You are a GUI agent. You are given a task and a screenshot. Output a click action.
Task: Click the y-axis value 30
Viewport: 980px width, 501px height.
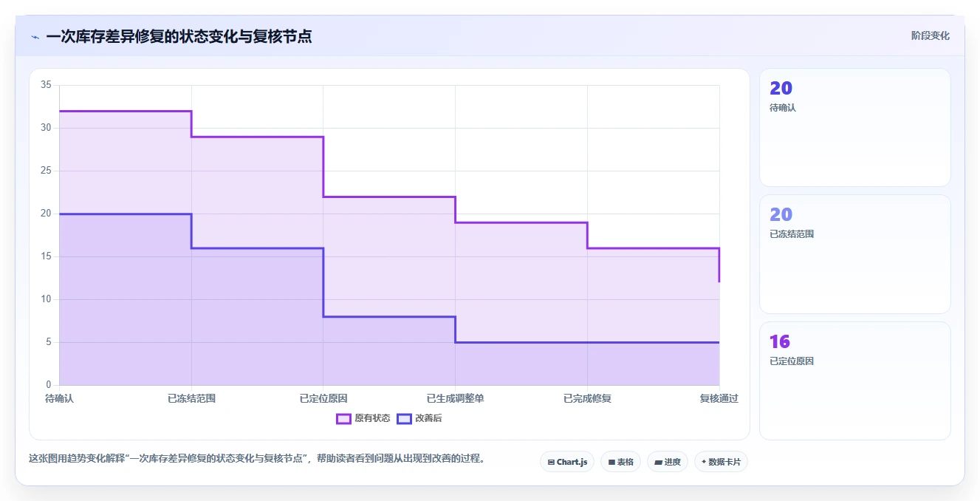(x=46, y=128)
